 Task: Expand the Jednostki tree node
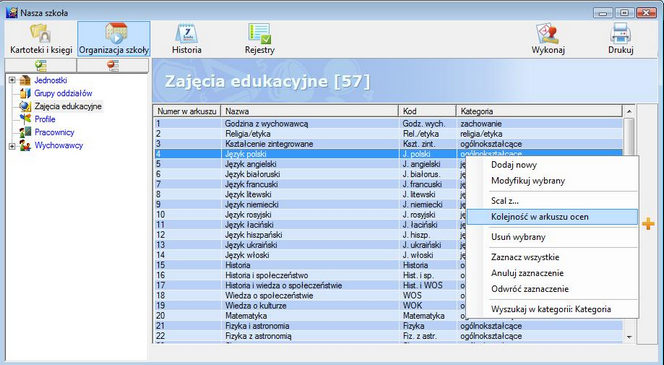(x=12, y=80)
